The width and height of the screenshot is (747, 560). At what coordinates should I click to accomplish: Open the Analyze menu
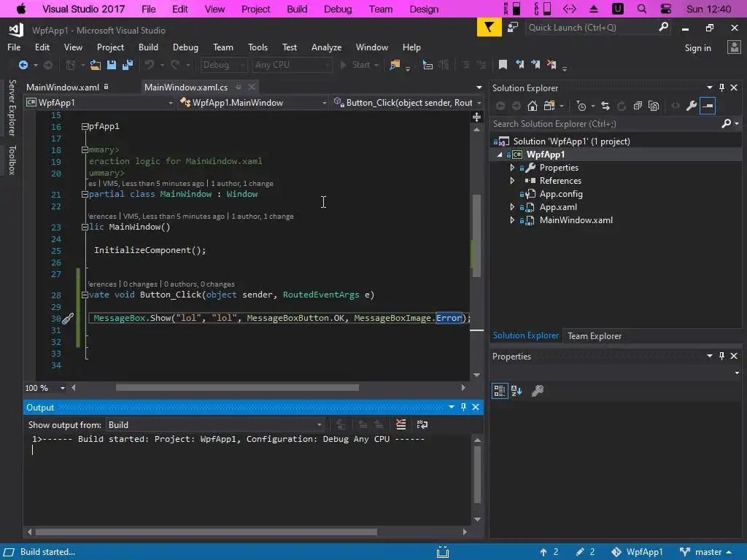tap(326, 47)
